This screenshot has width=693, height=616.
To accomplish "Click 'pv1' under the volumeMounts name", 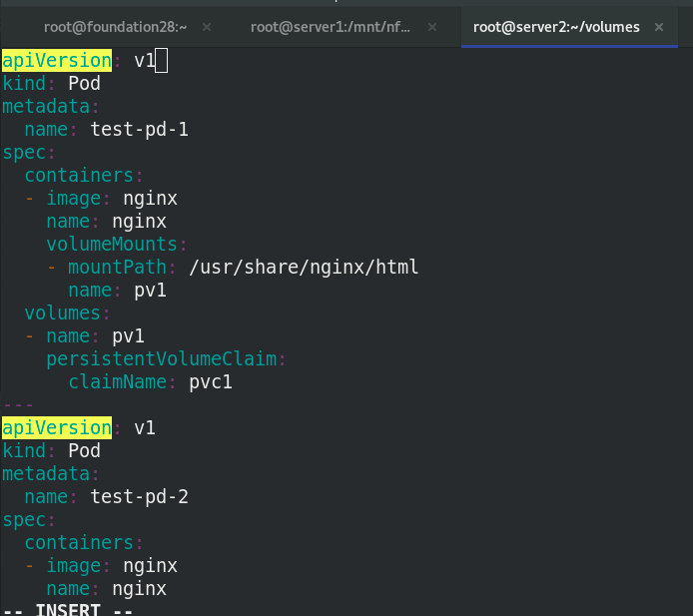I will [150, 291].
